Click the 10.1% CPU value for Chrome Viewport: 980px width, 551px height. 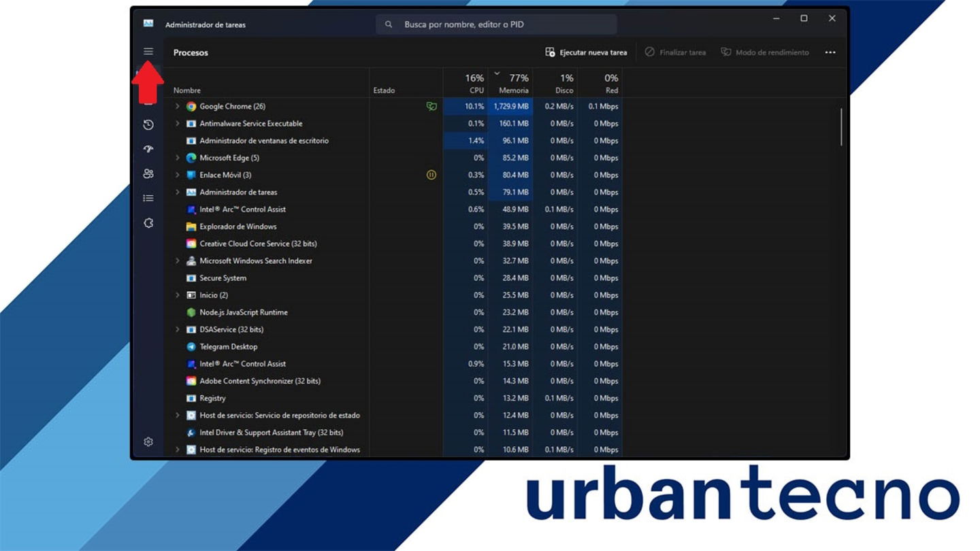coord(474,107)
